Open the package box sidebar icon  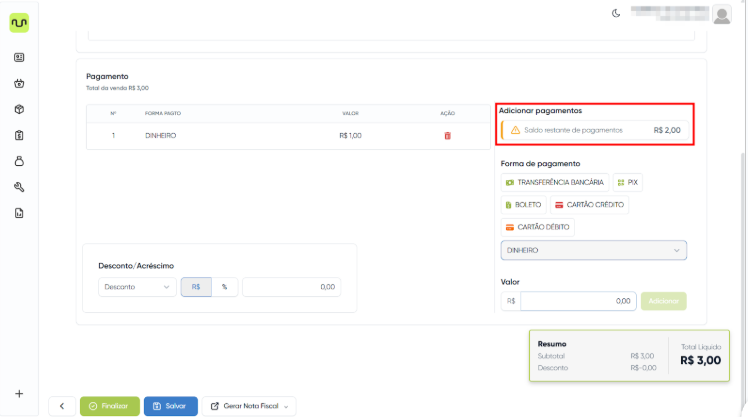(x=19, y=109)
